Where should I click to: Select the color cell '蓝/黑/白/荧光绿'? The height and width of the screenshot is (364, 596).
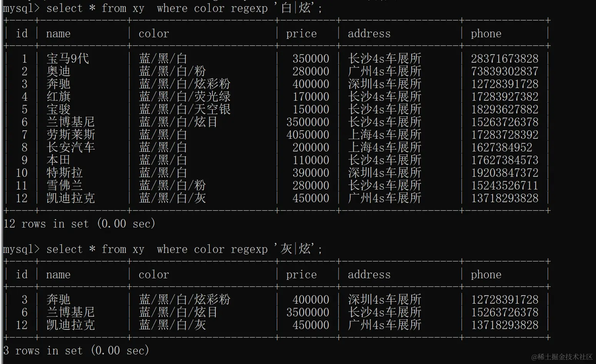185,96
